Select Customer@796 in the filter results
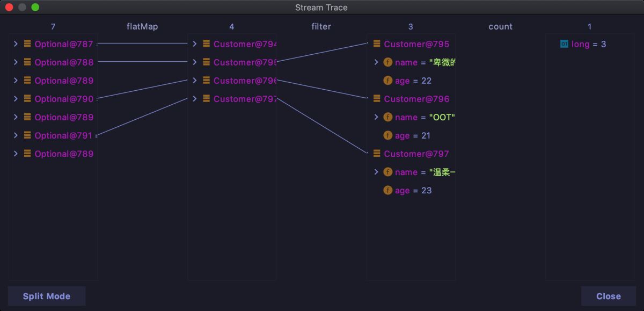The height and width of the screenshot is (311, 644). coord(416,99)
